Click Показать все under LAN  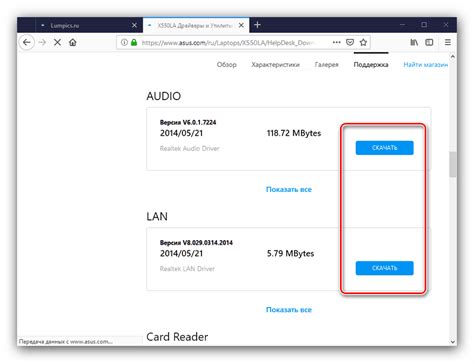[x=289, y=310]
